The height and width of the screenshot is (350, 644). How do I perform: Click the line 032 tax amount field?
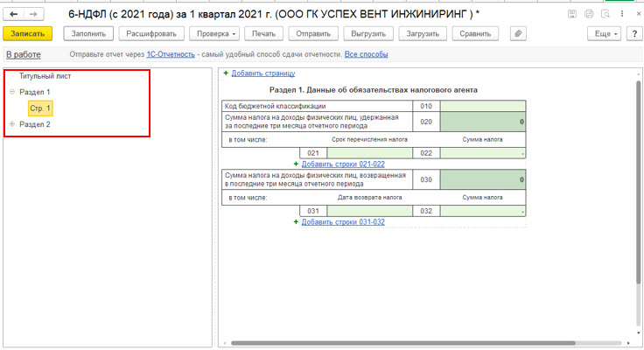click(483, 211)
